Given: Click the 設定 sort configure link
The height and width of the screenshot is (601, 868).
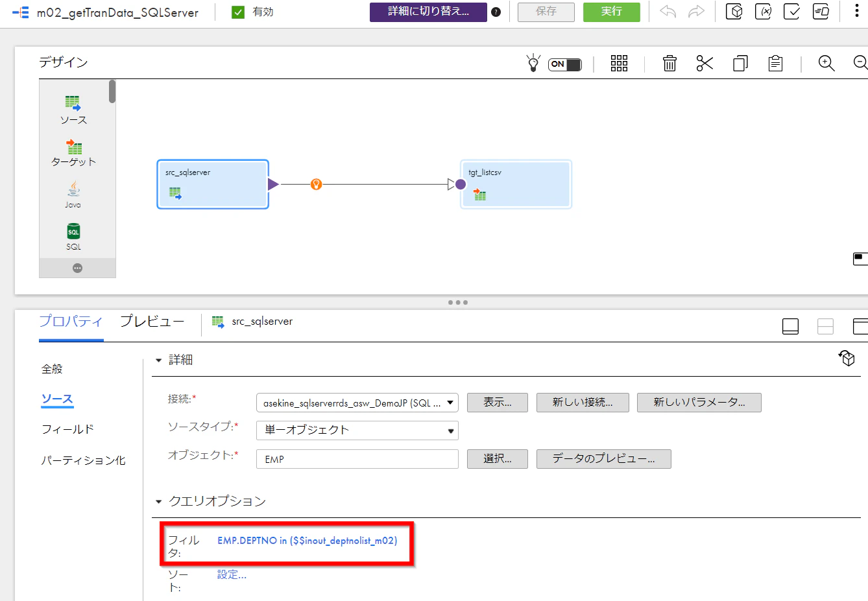Looking at the screenshot, I should click(232, 574).
